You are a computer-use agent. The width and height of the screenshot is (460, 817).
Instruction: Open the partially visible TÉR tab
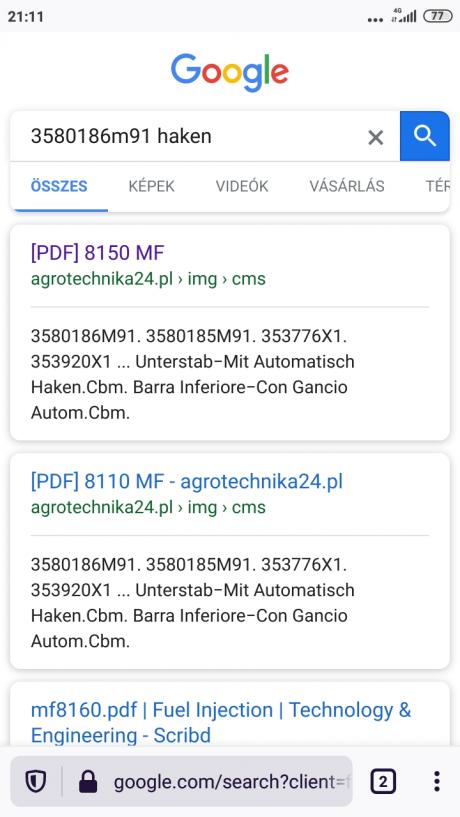coord(438,186)
